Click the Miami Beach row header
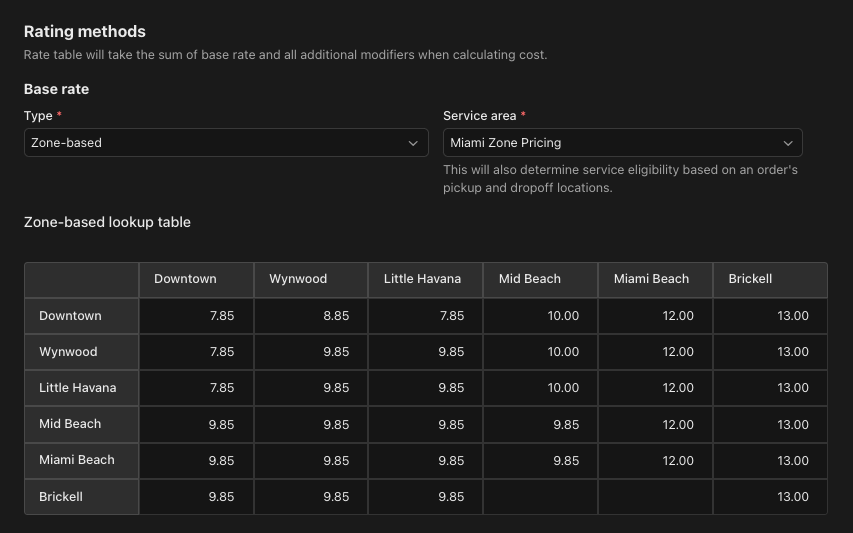 point(82,461)
